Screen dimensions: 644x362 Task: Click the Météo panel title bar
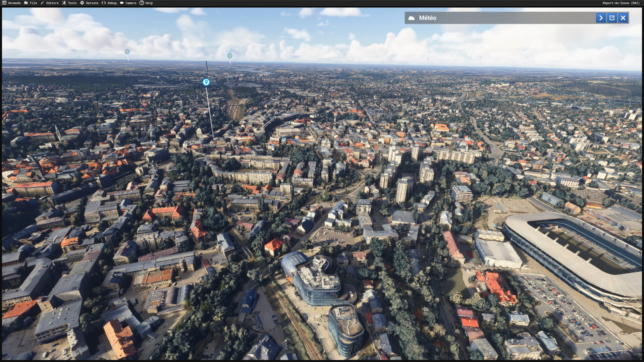tap(503, 18)
